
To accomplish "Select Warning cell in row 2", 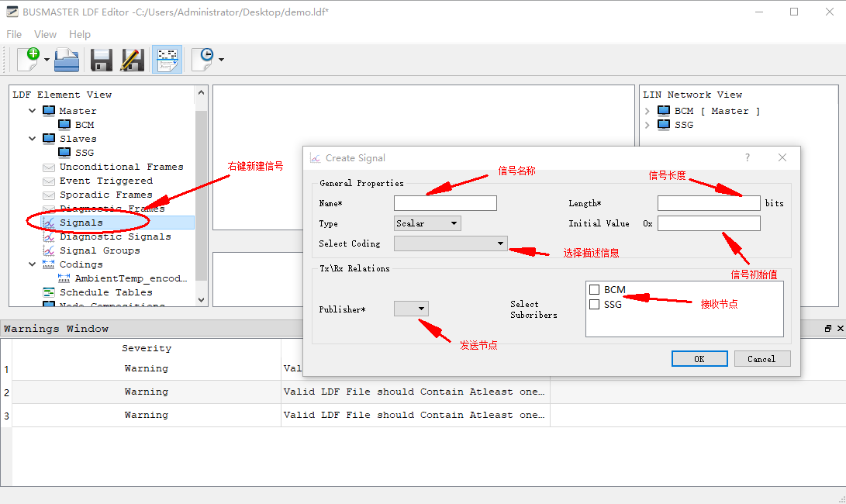I will click(147, 392).
